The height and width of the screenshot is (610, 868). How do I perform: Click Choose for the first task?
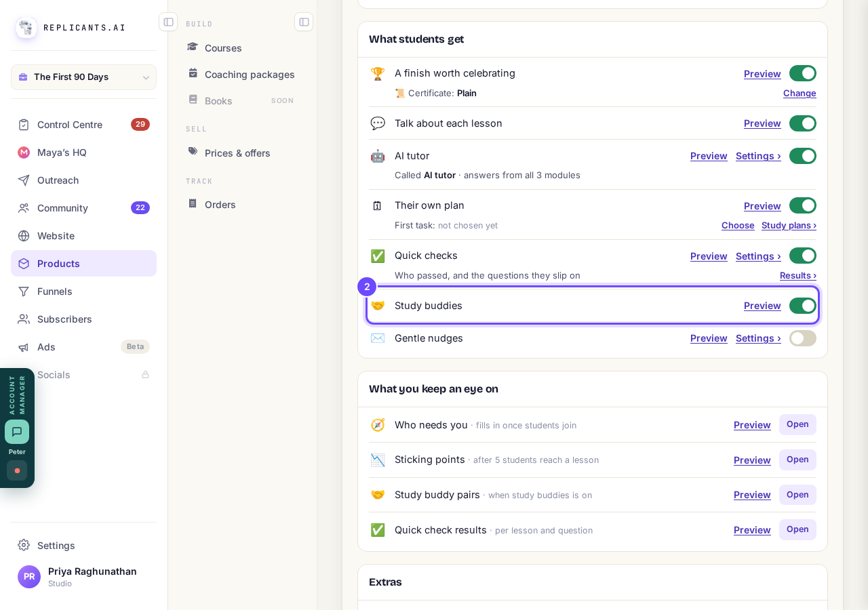tap(738, 225)
